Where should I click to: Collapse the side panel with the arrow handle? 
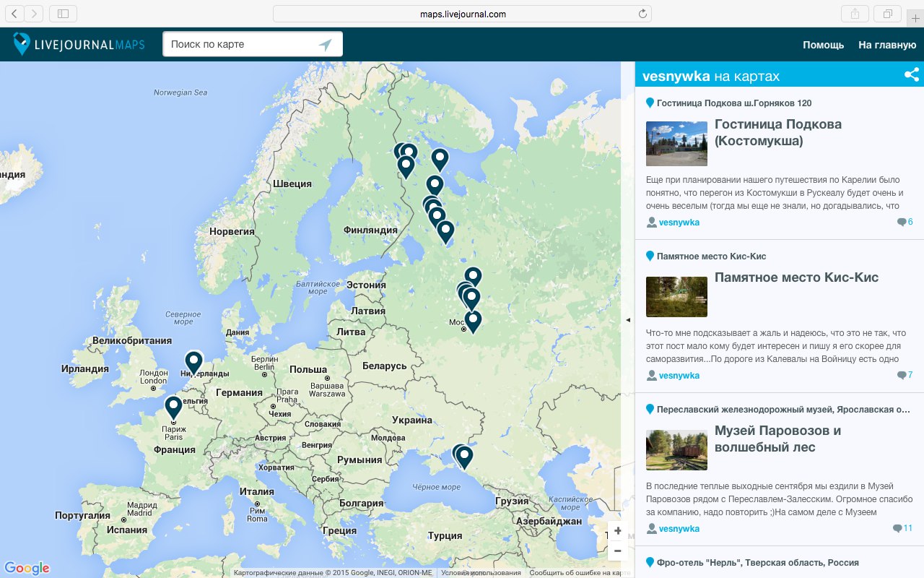(628, 319)
